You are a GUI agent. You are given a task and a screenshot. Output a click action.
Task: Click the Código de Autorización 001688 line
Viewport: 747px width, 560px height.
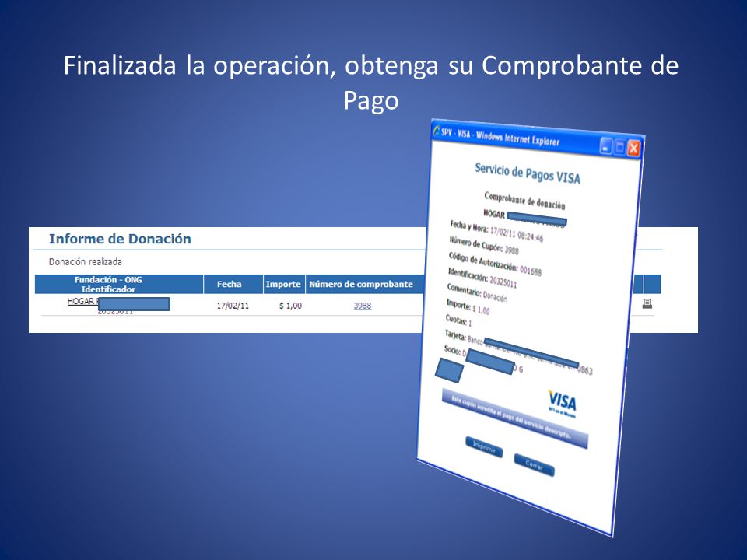click(x=495, y=264)
